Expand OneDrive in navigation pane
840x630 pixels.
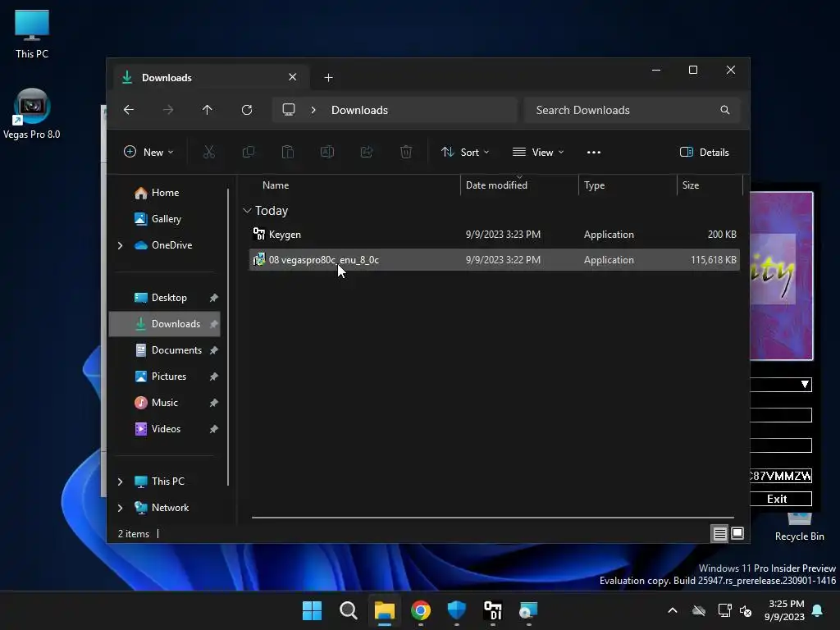(120, 245)
